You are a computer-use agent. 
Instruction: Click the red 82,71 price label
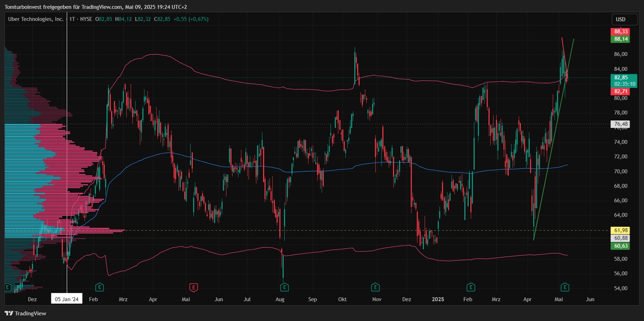(x=621, y=91)
